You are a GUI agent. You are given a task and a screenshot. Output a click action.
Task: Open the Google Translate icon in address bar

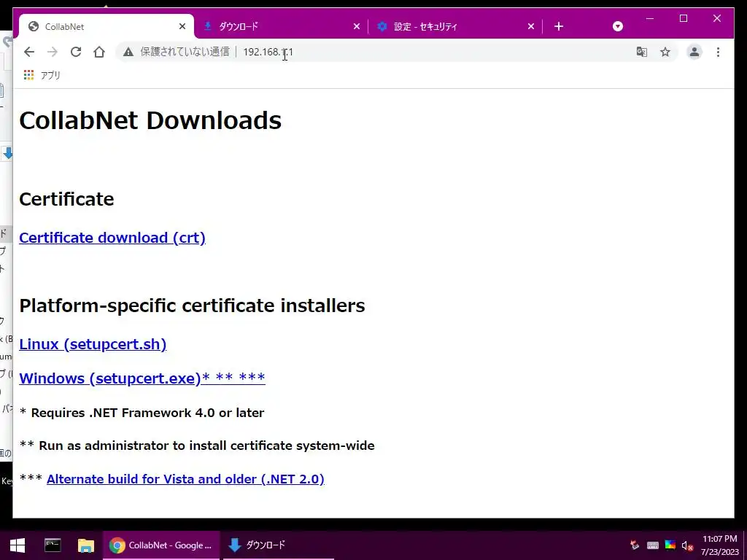pyautogui.click(x=642, y=52)
